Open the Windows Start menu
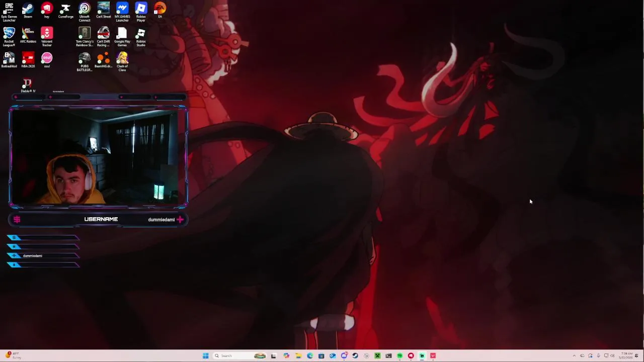This screenshot has width=644, height=362. coord(205,356)
